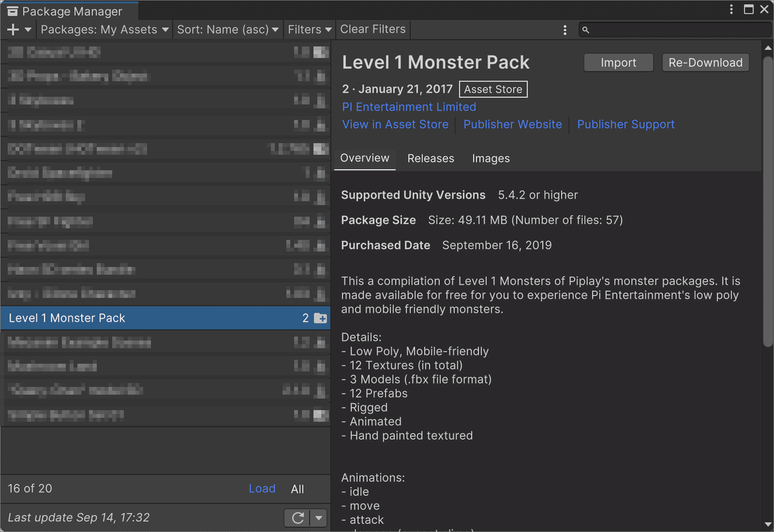The width and height of the screenshot is (774, 532).
Task: Click the '- attack' animation line
Action: 362,520
